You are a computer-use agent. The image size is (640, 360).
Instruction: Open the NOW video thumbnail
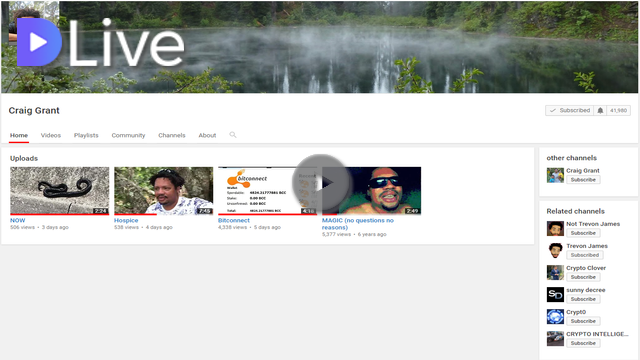point(60,191)
